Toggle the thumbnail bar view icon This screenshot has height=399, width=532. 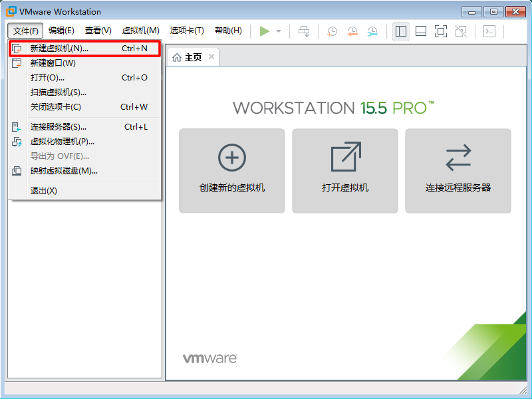[x=420, y=31]
